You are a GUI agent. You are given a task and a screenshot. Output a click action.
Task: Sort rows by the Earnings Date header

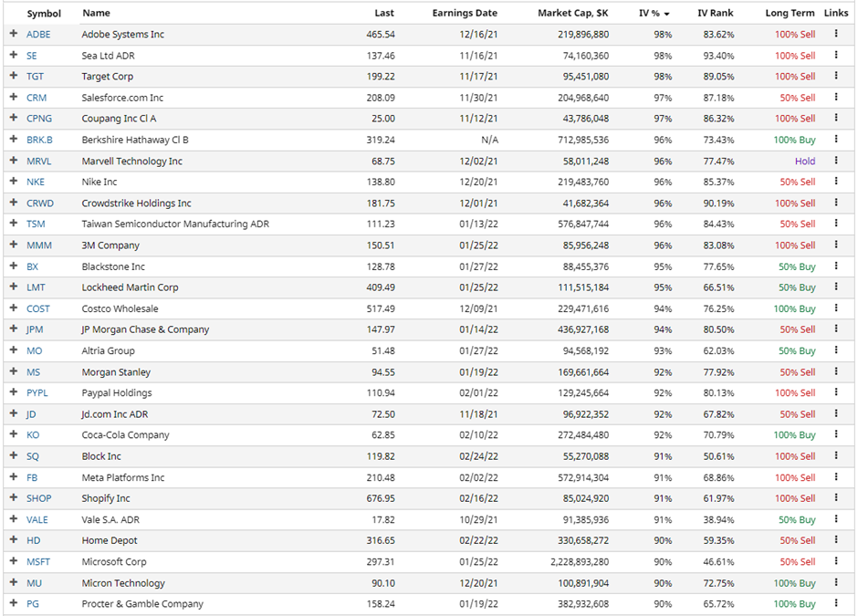coord(464,13)
